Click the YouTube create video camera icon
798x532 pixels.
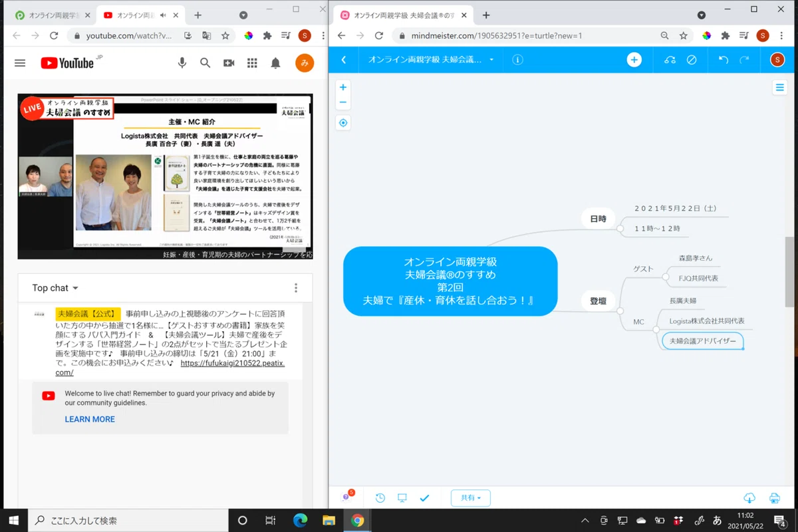tap(229, 63)
